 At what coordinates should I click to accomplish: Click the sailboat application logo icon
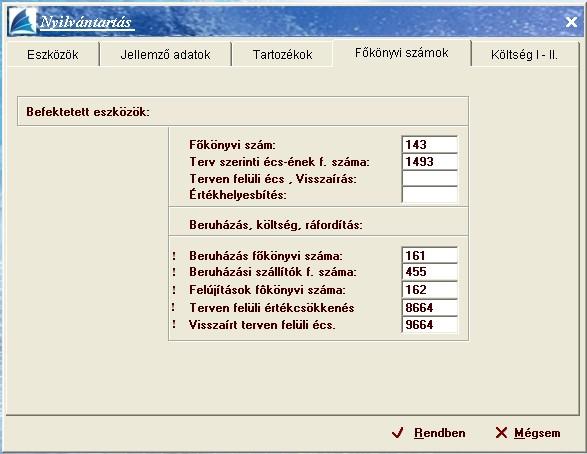coord(22,22)
